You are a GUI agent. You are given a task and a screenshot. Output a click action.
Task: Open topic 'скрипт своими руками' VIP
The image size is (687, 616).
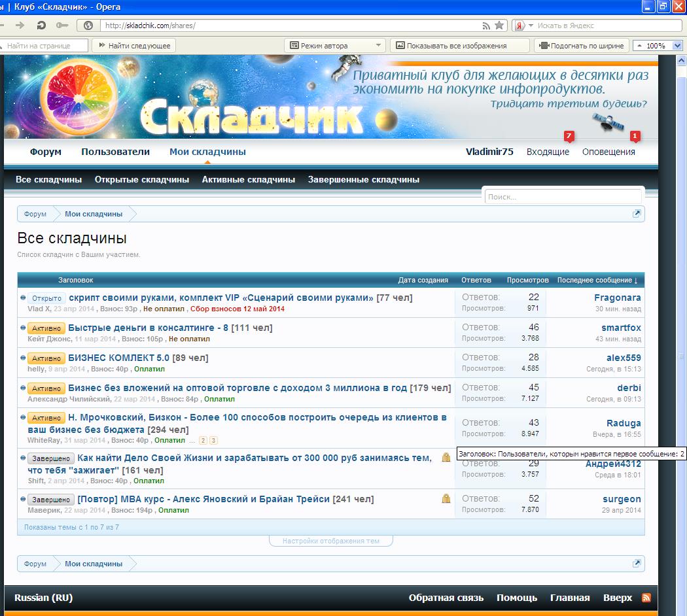click(221, 298)
